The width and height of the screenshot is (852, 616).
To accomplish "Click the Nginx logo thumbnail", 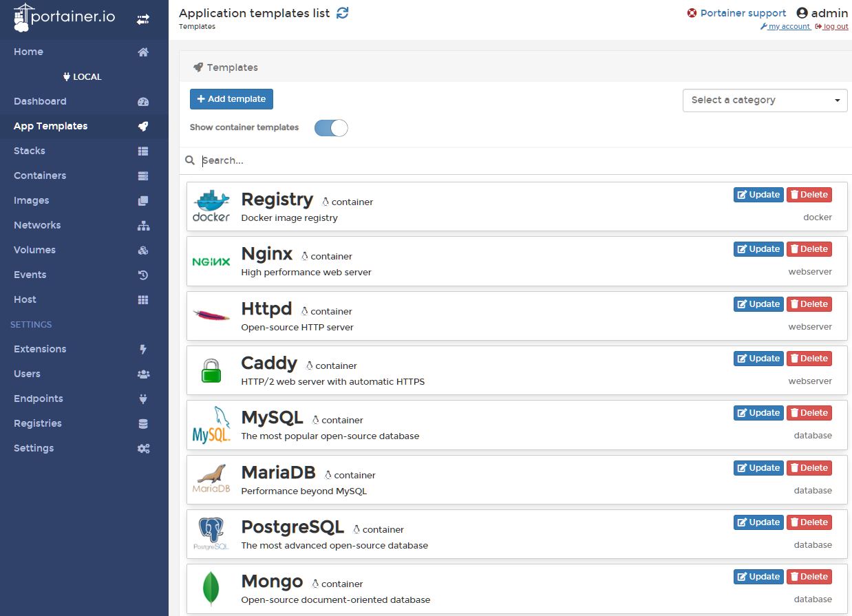I will (x=211, y=262).
